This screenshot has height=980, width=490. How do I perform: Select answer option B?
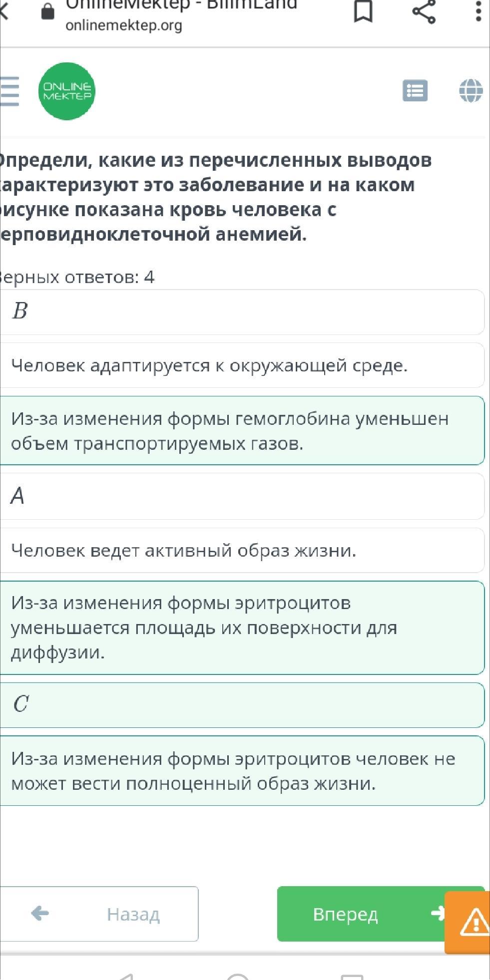(242, 312)
